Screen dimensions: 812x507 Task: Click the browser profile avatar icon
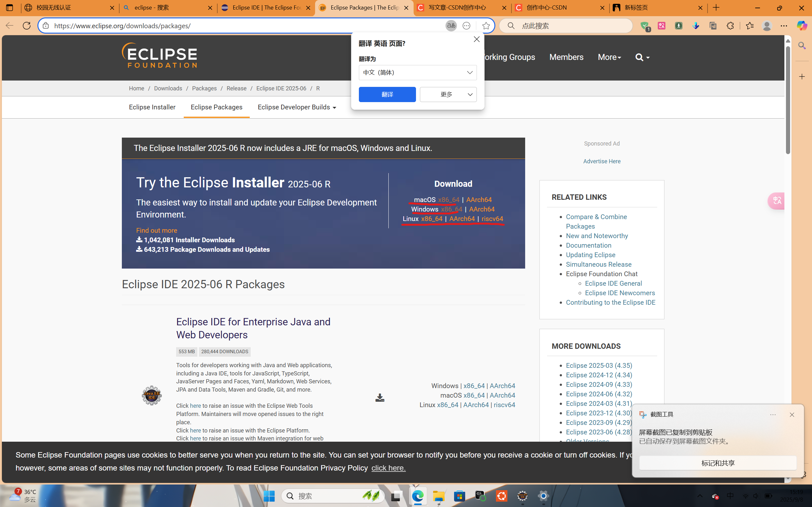coord(767,25)
